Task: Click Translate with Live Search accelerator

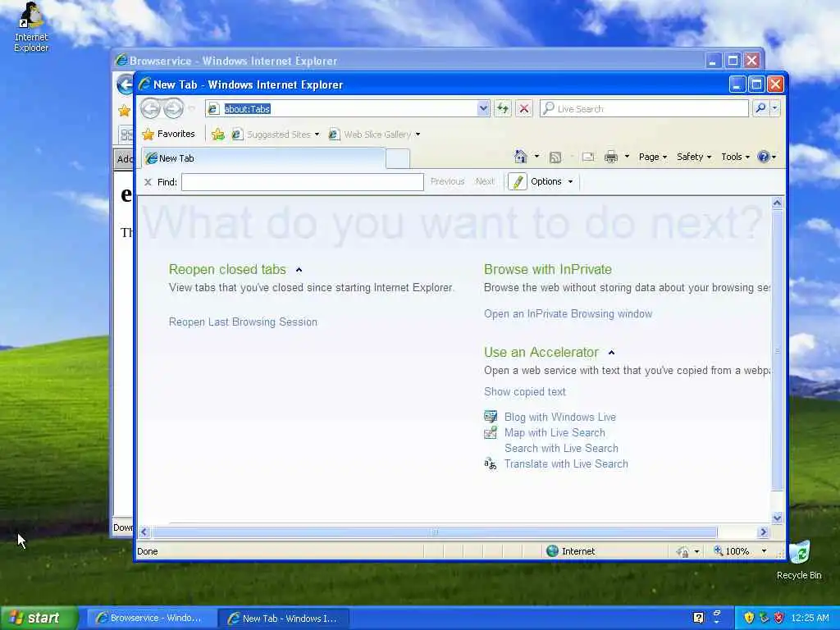Action: pyautogui.click(x=566, y=464)
